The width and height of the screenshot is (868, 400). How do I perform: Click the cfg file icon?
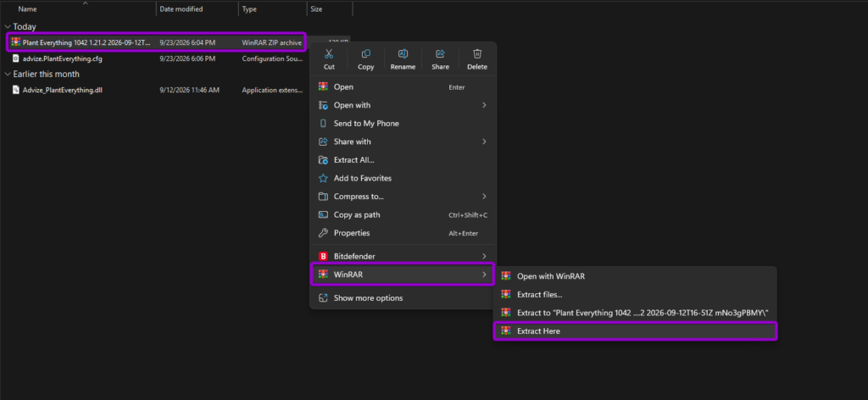(16, 58)
